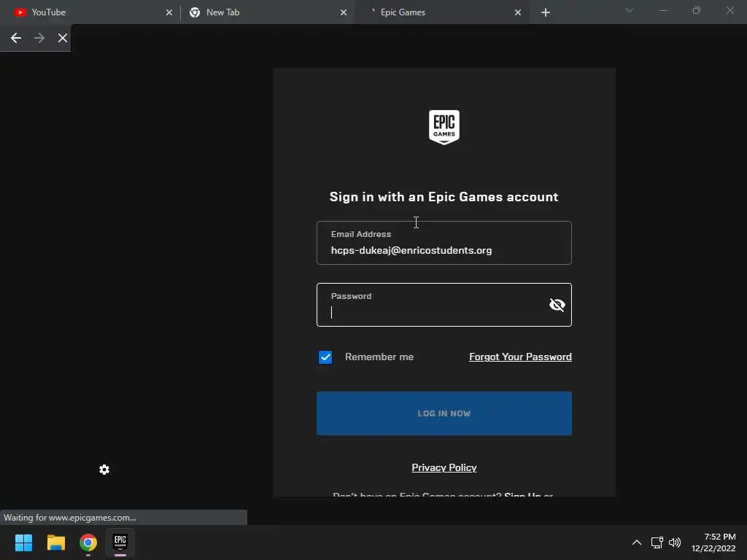Click the Epic Games logo
Screen dimensions: 747x560
(x=444, y=127)
